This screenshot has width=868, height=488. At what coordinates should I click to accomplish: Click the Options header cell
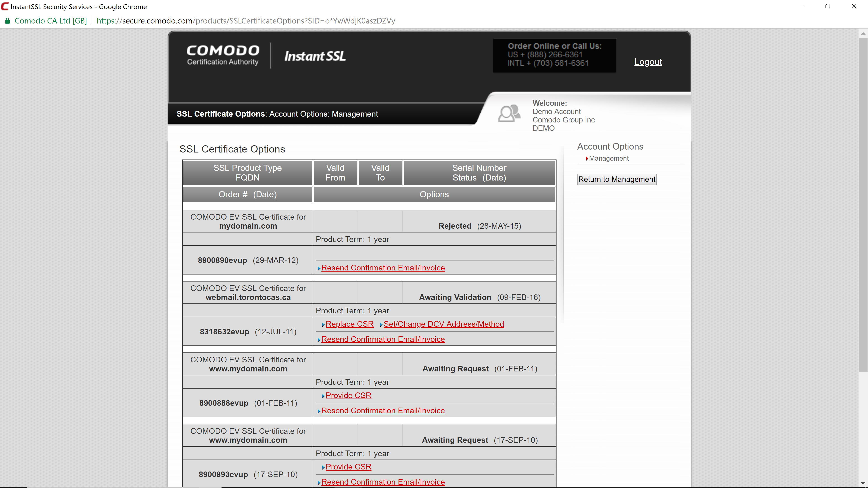tap(434, 194)
